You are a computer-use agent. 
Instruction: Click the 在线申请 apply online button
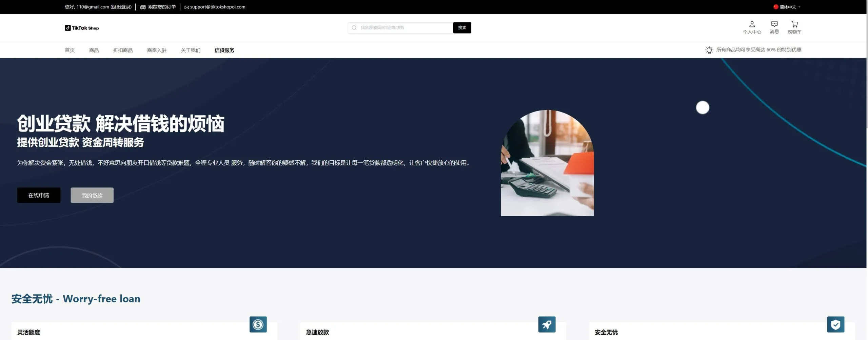(39, 195)
